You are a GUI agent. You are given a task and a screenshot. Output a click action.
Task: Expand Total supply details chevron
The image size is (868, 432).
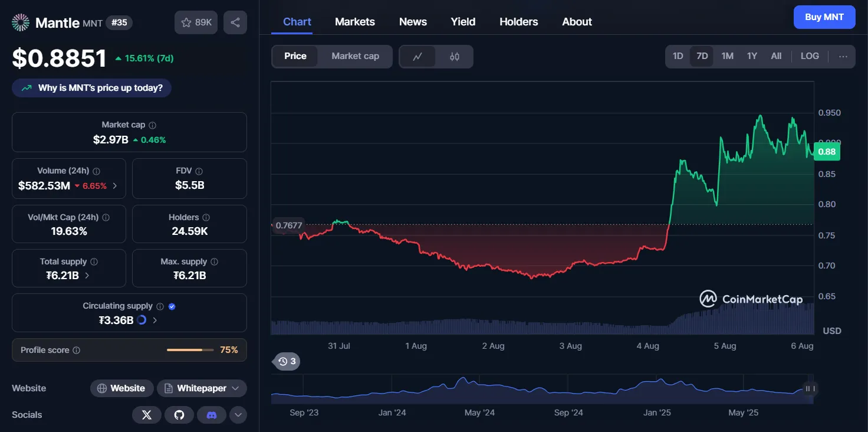(87, 276)
